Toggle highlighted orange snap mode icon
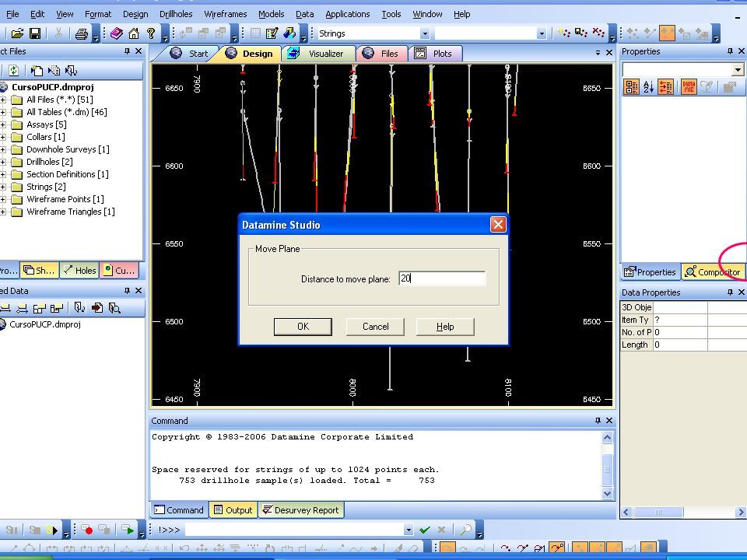747x560 pixels. [667, 33]
